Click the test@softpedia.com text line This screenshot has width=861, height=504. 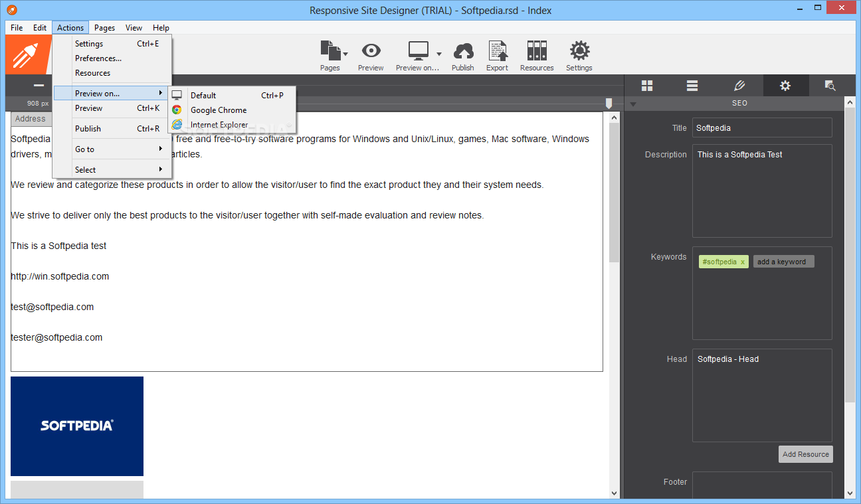point(52,307)
